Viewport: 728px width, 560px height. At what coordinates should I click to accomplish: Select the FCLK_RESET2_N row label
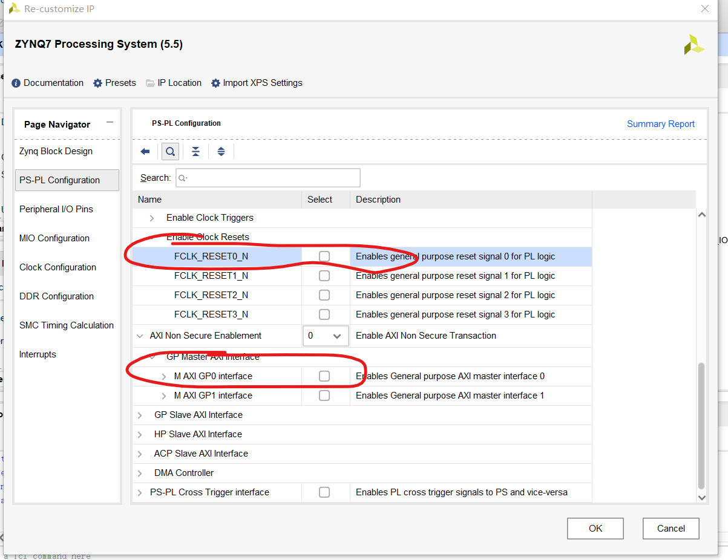[211, 295]
